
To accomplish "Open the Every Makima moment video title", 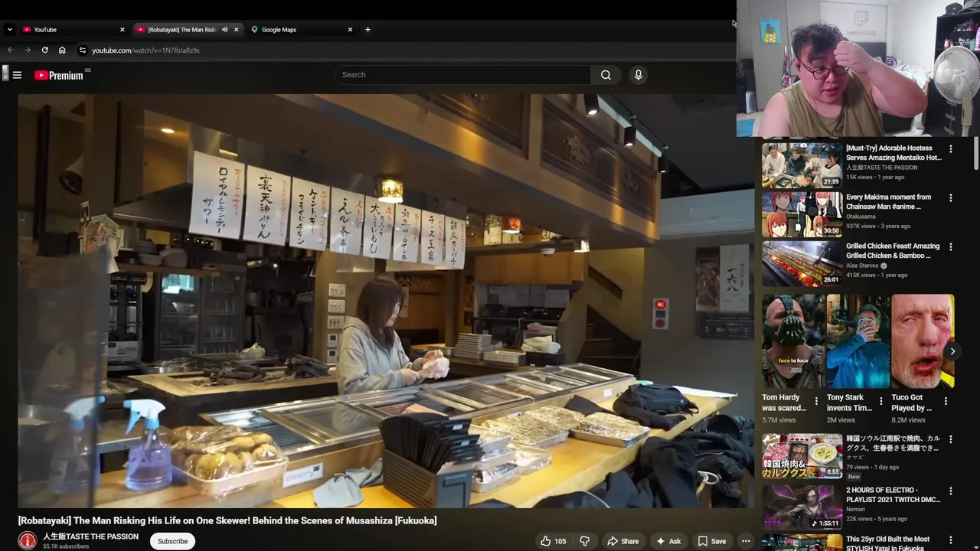I will tap(889, 202).
